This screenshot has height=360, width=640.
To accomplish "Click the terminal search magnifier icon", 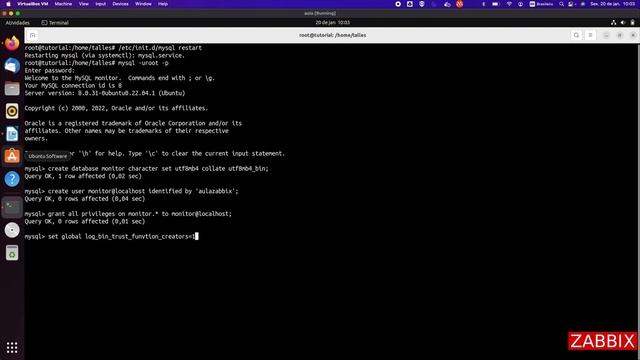I will 576,36.
